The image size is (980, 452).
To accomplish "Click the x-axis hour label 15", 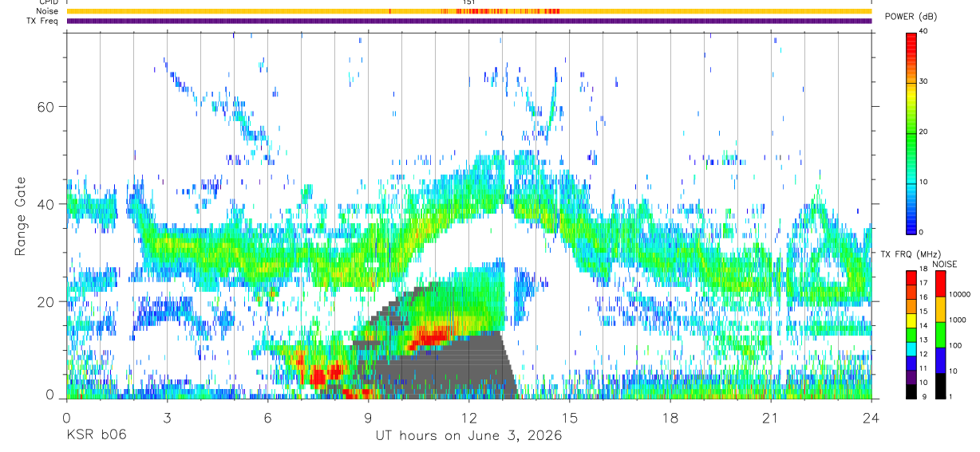I will pos(570,418).
